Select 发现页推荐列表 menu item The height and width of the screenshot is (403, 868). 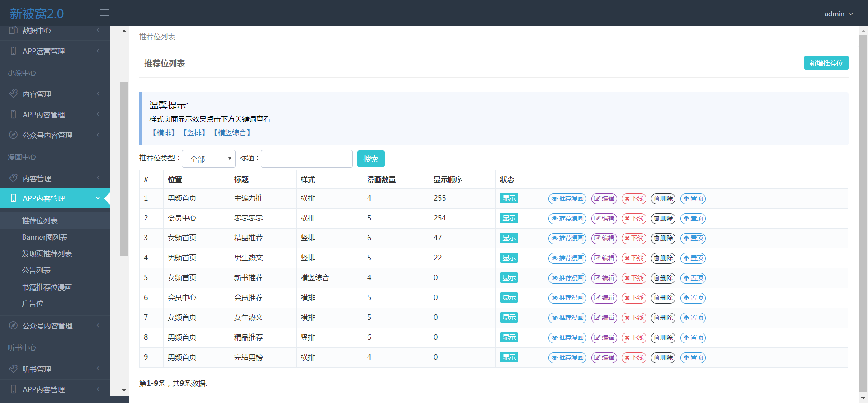click(x=47, y=254)
